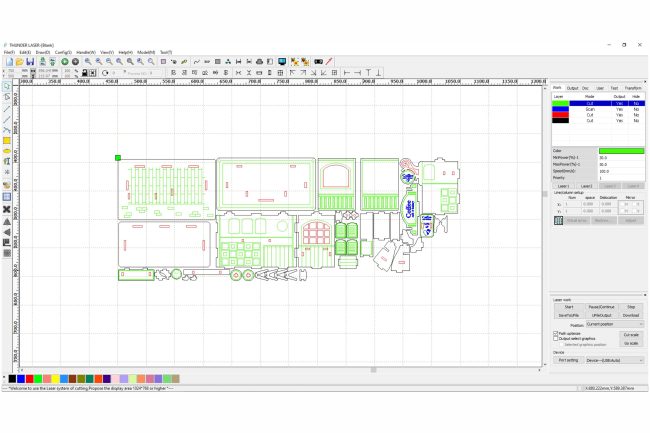Viewport: 650px width, 433px height.
Task: Open the Draw menu
Action: pos(43,52)
